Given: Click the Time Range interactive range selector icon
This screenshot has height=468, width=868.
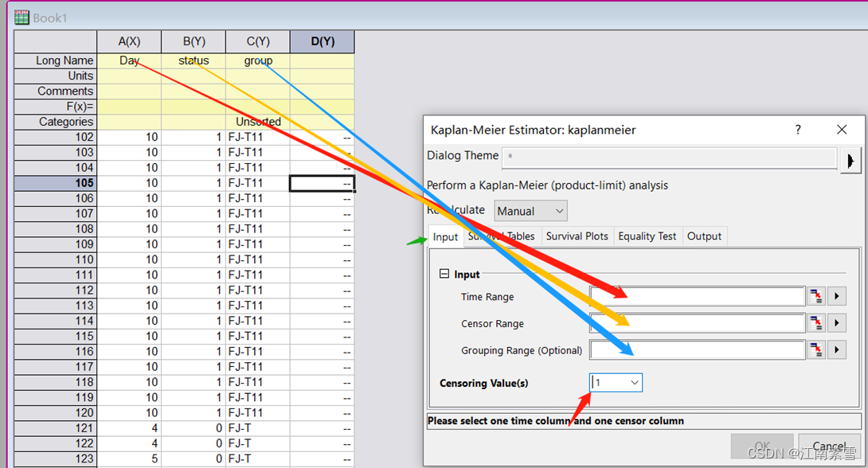Looking at the screenshot, I should pyautogui.click(x=815, y=297).
